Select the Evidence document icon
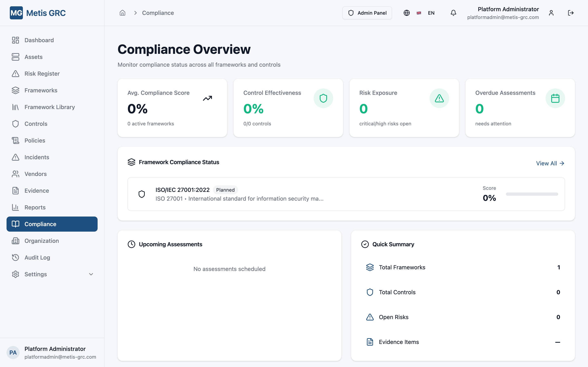This screenshot has height=367, width=588. [x=15, y=191]
